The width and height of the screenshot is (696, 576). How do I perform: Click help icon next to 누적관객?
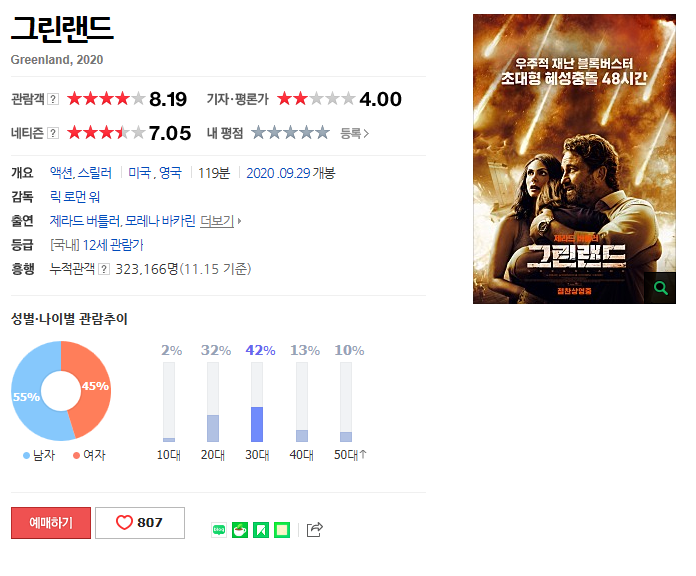coord(104,269)
